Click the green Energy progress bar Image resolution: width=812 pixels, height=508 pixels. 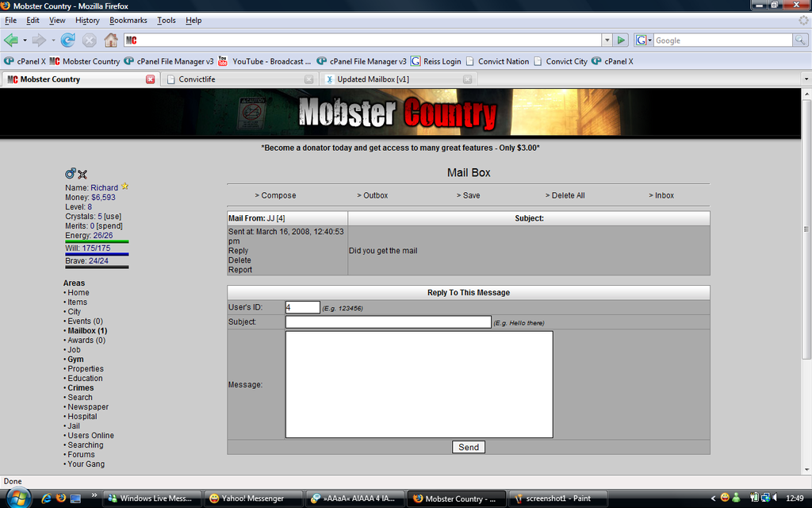[x=96, y=241]
